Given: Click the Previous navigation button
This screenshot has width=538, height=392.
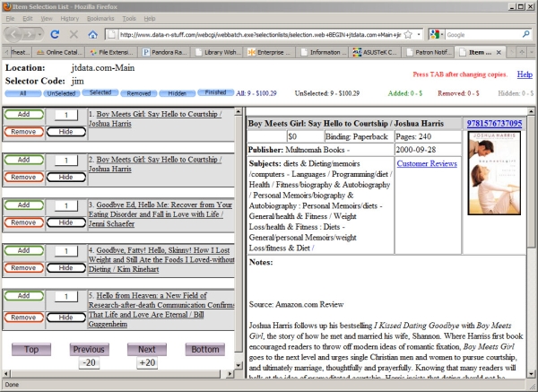Looking at the screenshot, I should pos(89,350).
